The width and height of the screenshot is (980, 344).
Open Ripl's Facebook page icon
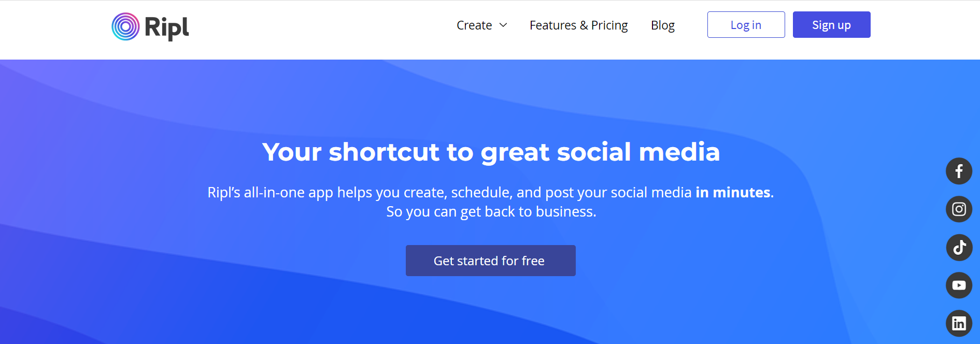[959, 171]
